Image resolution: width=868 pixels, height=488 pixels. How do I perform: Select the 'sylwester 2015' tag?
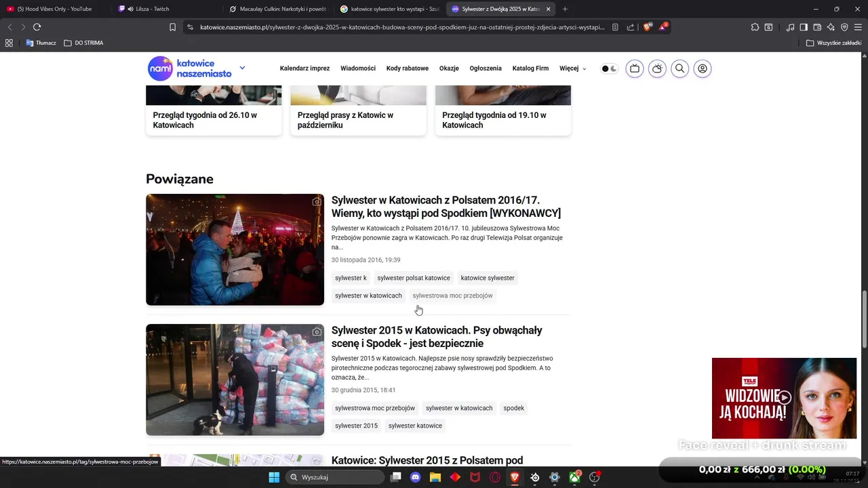[356, 426]
